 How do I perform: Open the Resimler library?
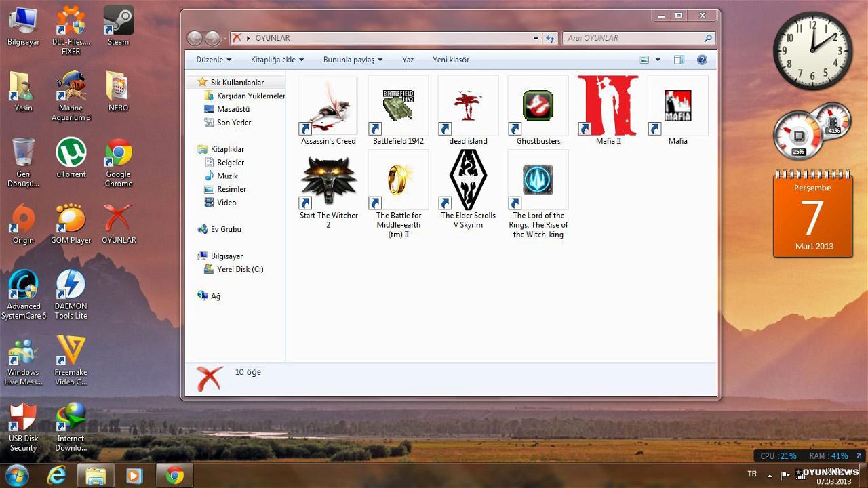[x=225, y=189]
